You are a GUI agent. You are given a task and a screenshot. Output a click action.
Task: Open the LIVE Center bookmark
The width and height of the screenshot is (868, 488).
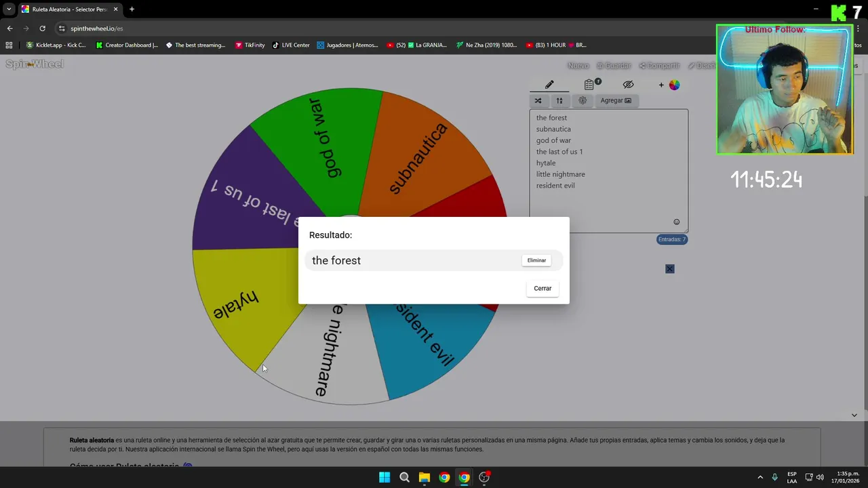[x=291, y=45]
